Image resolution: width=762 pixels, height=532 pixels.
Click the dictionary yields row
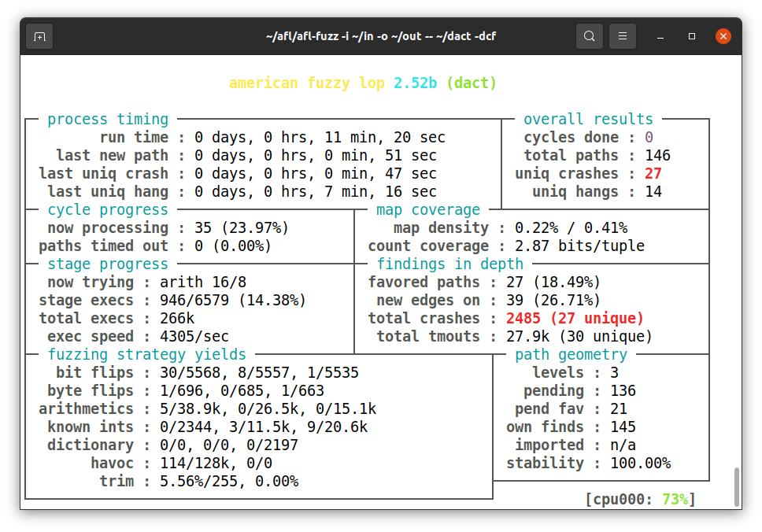click(172, 445)
